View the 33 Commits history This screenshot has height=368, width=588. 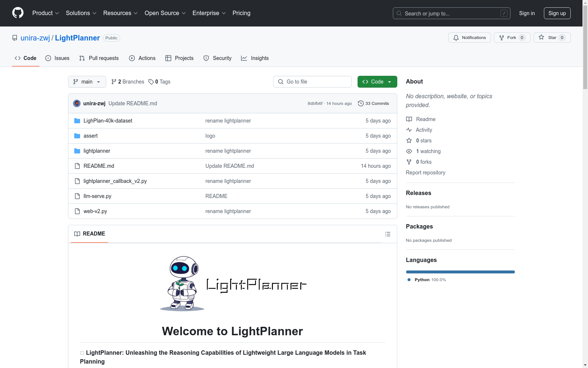(x=373, y=103)
